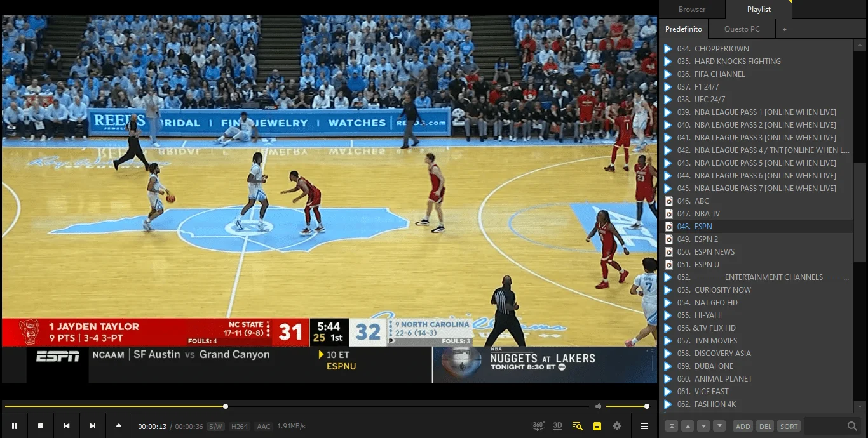Skip to the previous playlist item
This screenshot has height=438, width=868.
(x=67, y=426)
